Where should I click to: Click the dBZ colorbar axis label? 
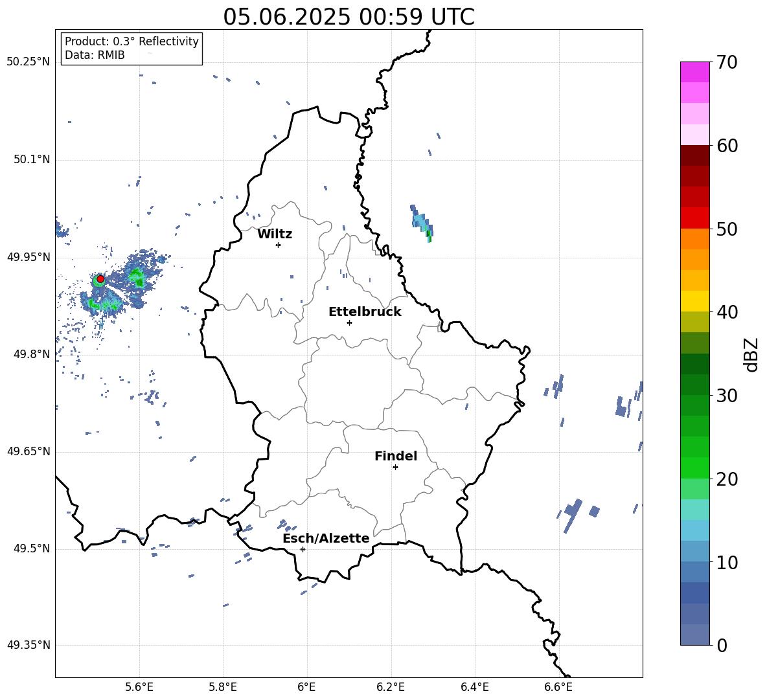tap(751, 354)
